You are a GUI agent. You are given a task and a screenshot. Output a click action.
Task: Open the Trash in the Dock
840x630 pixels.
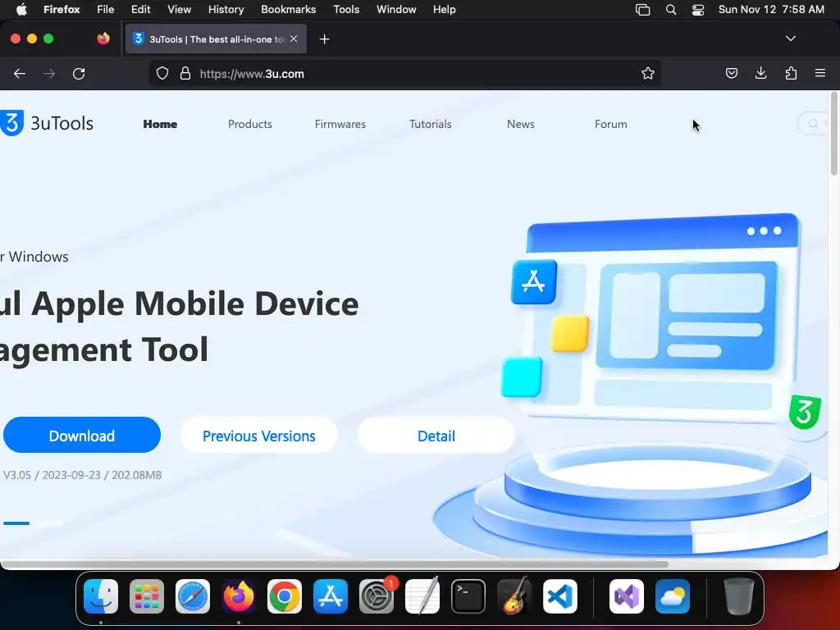click(x=739, y=596)
